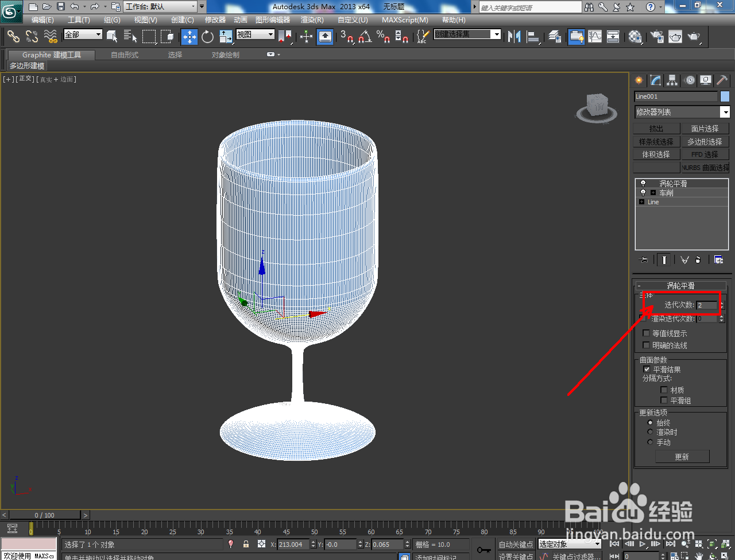Open the 创建选择集 dropdown
This screenshot has height=560, width=735.
tap(467, 34)
